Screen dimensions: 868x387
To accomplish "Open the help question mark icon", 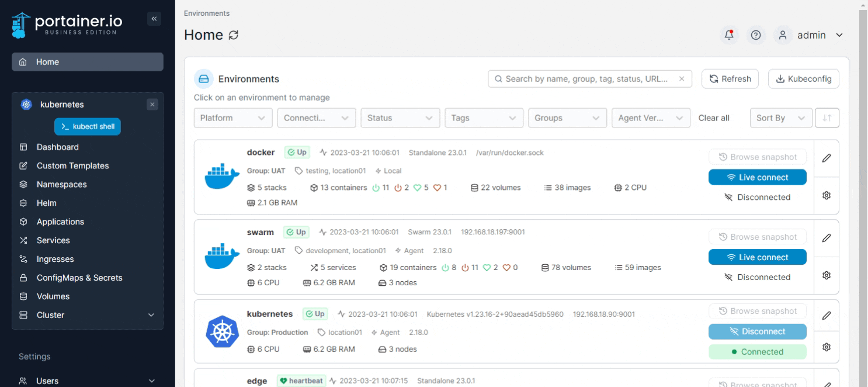I will tap(756, 35).
